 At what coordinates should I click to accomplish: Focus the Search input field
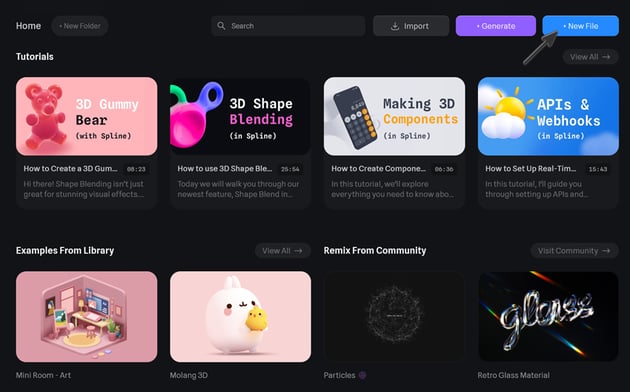coord(288,26)
